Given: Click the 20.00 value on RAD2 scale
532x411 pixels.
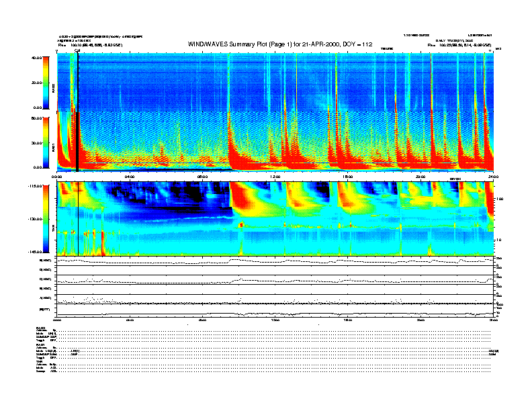Looking at the screenshot, I should [36, 83].
